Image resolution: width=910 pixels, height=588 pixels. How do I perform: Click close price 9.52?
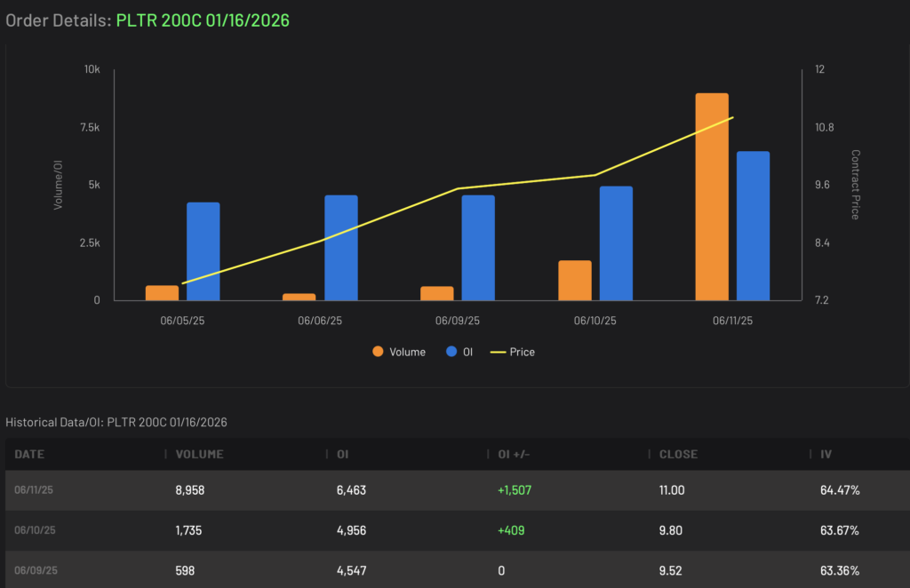click(x=670, y=570)
